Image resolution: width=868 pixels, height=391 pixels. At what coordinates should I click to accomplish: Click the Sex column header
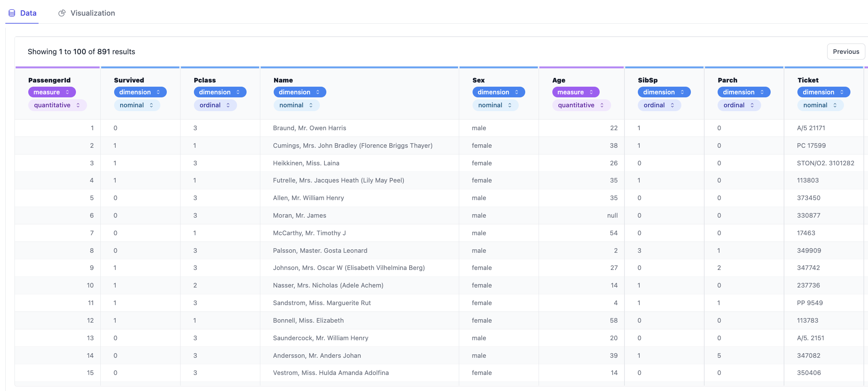(x=478, y=80)
